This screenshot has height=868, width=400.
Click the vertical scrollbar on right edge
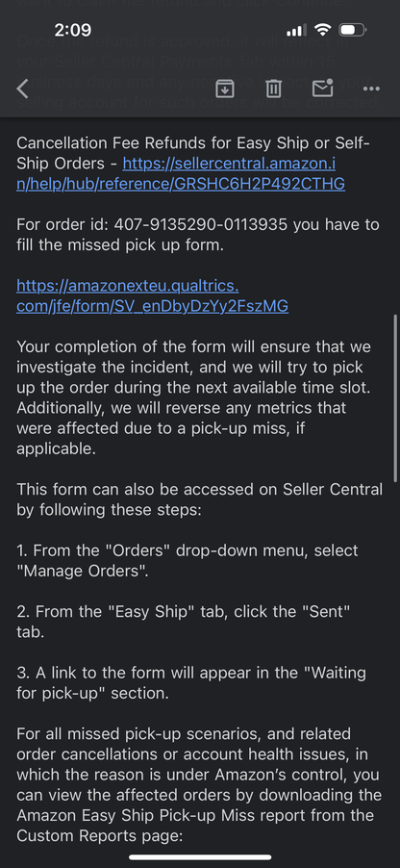(395, 398)
